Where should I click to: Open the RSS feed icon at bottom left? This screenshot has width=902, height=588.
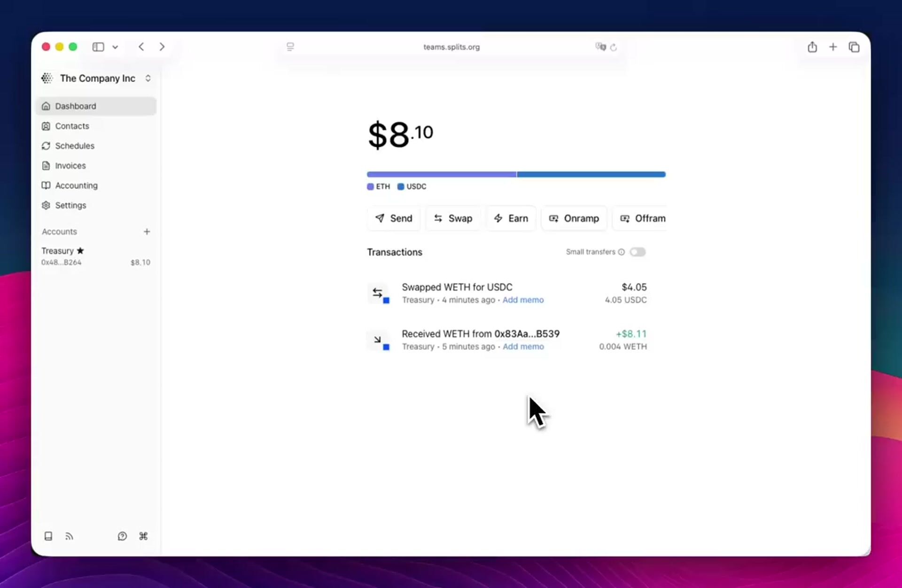[x=69, y=536]
